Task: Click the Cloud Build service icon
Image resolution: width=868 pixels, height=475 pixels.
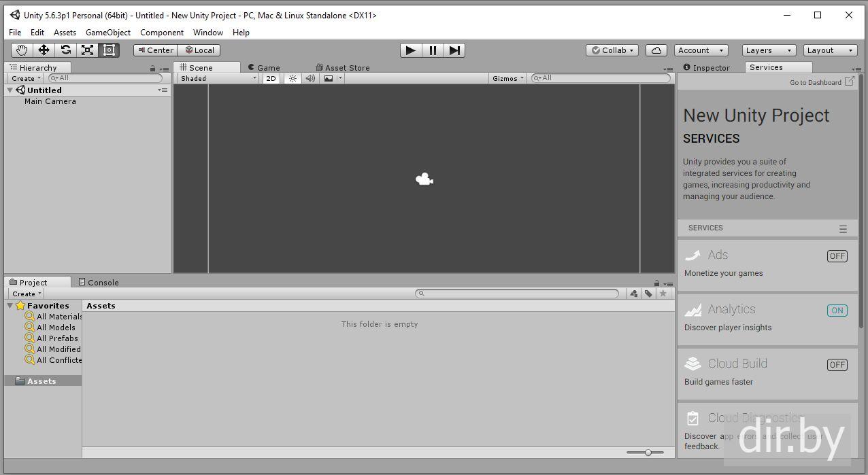Action: tap(692, 364)
